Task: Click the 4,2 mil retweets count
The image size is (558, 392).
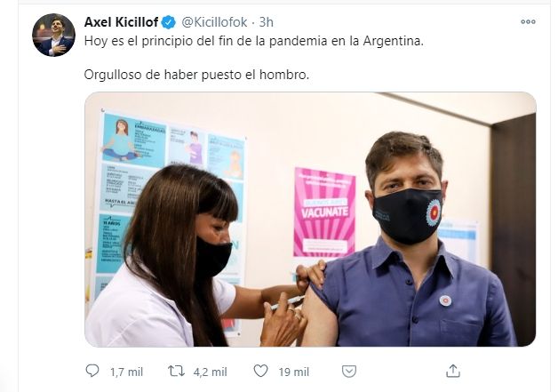Action: click(210, 372)
